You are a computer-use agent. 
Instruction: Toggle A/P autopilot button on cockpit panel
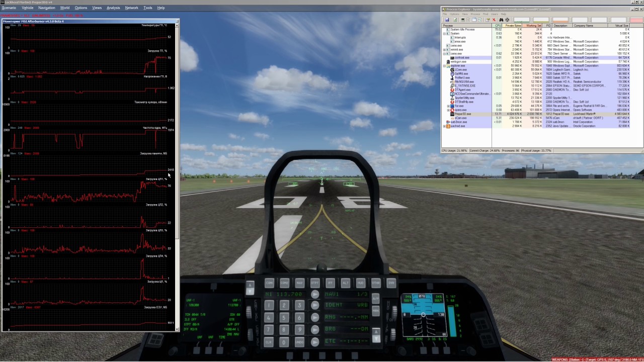[x=376, y=299]
